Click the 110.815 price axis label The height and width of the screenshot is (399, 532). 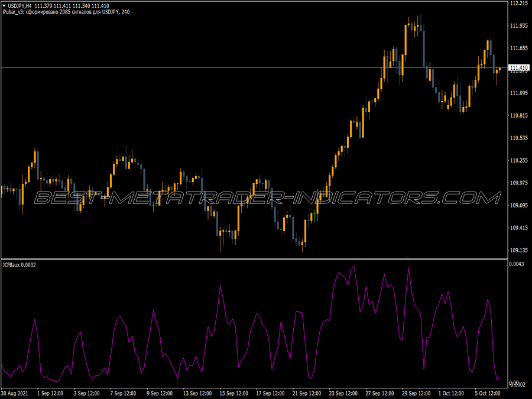coord(519,115)
